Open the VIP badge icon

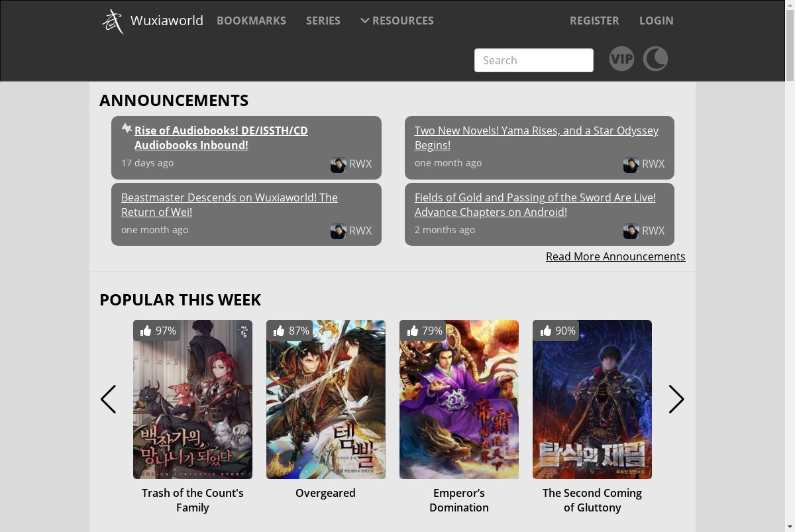pyautogui.click(x=621, y=59)
